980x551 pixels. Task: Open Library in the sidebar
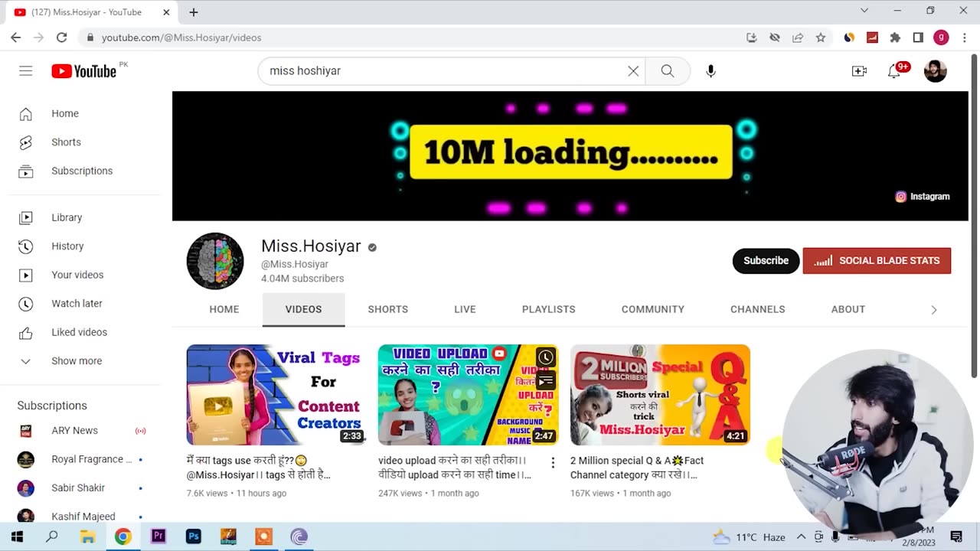pyautogui.click(x=84, y=218)
